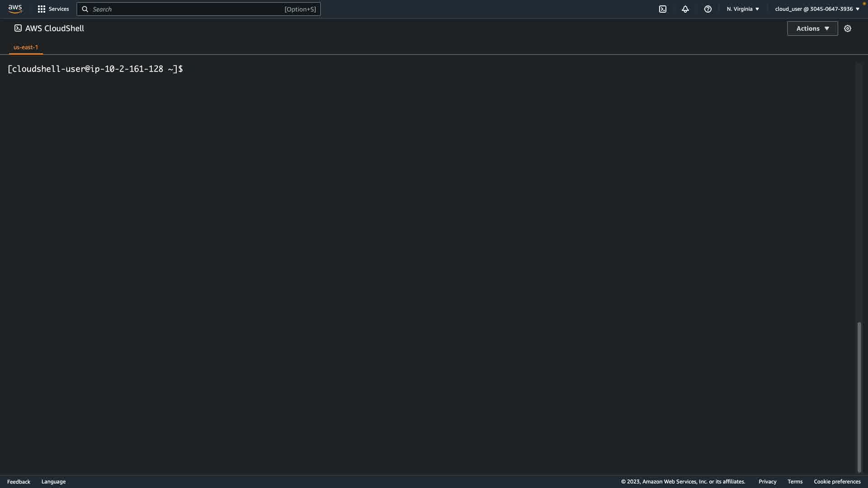This screenshot has width=868, height=488.
Task: Open the Terms link
Action: [795, 482]
